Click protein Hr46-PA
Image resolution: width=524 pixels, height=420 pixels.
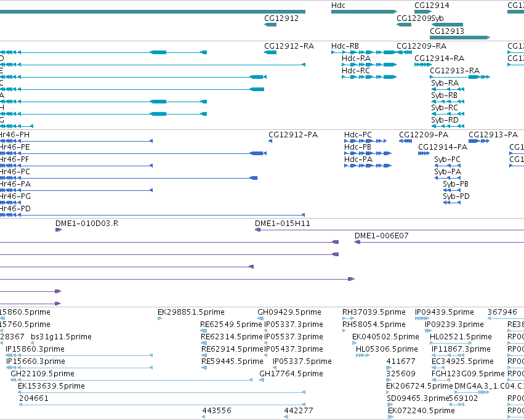(x=15, y=184)
